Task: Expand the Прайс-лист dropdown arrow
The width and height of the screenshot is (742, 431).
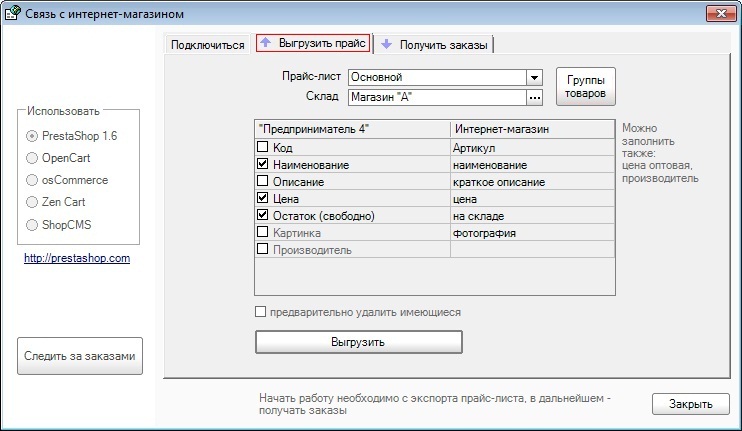Action: pos(534,77)
